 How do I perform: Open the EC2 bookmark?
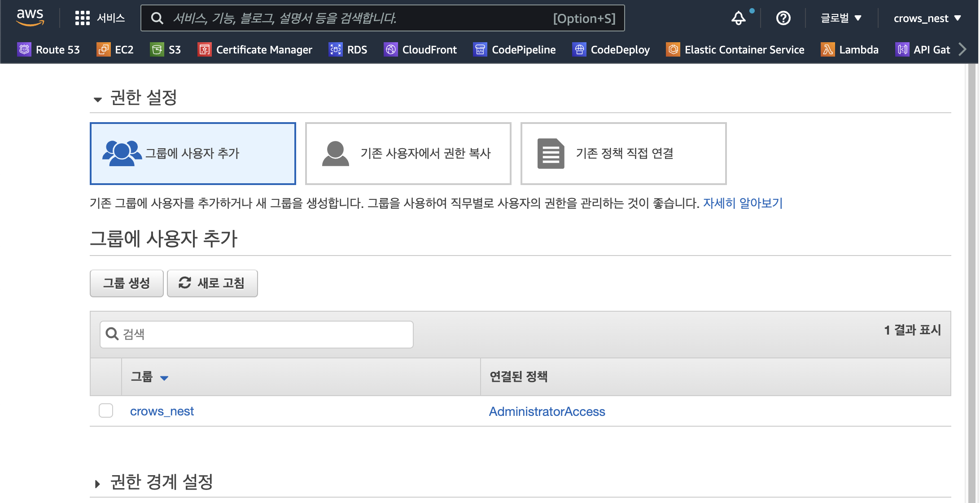click(x=115, y=49)
